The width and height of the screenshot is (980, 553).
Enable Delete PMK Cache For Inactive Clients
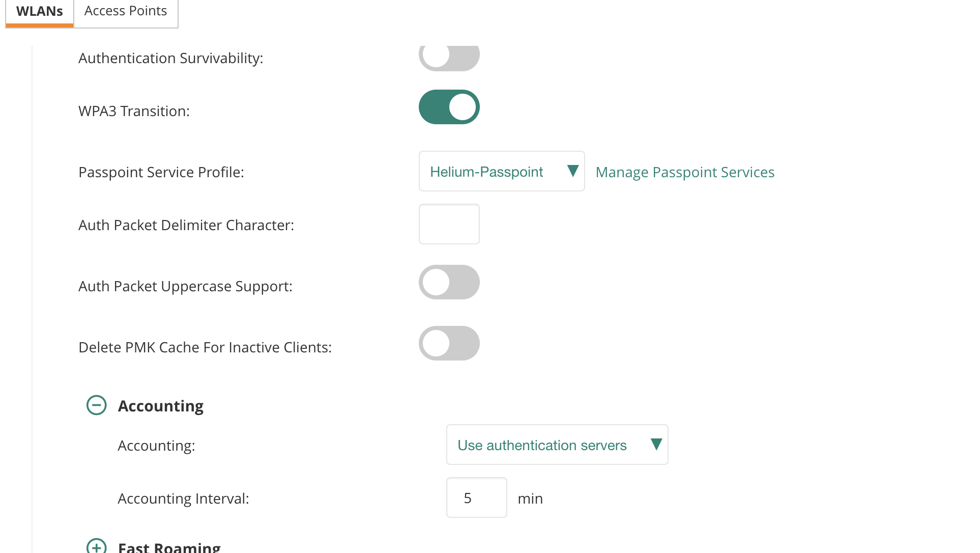tap(449, 343)
